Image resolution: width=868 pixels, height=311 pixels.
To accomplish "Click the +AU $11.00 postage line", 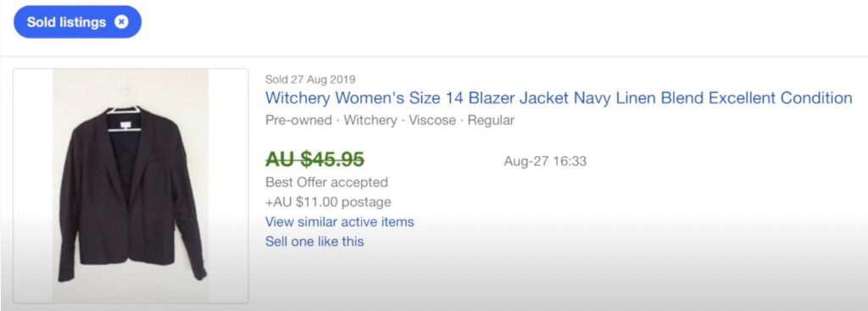I will 328,202.
